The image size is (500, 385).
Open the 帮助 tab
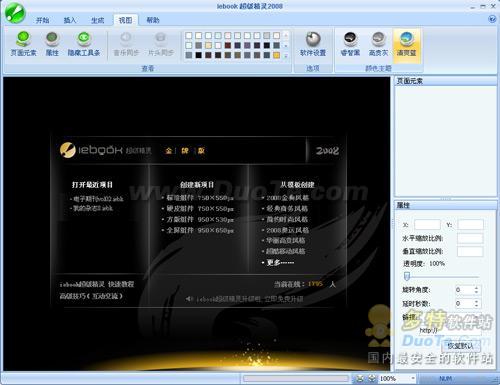[x=153, y=20]
